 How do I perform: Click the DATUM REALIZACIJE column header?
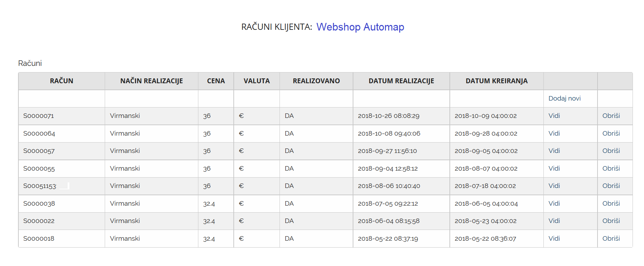[401, 81]
